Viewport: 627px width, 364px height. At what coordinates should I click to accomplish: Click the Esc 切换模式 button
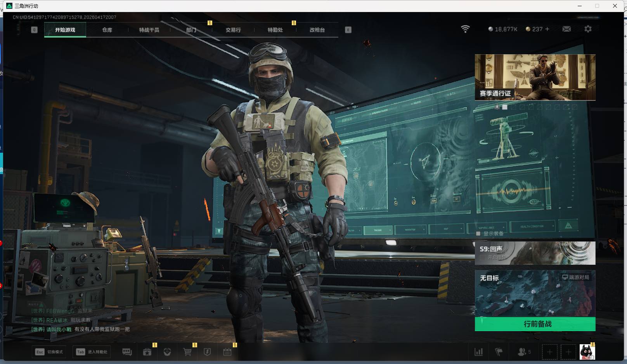point(49,352)
